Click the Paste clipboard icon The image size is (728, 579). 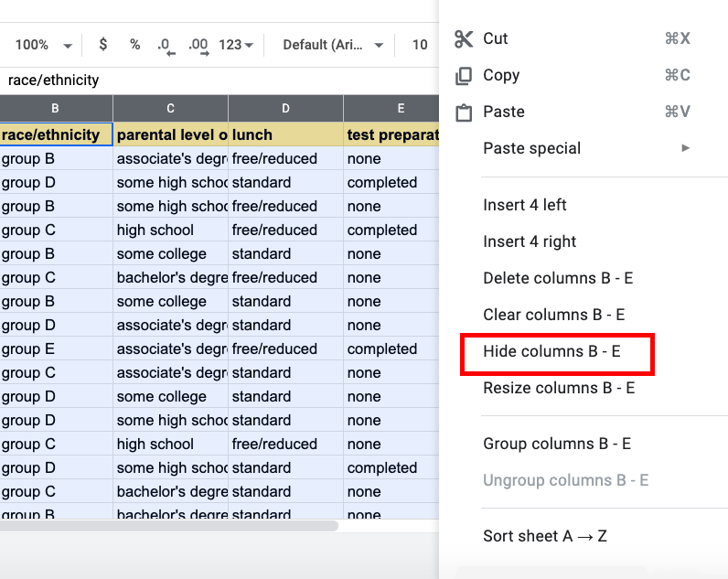click(464, 113)
